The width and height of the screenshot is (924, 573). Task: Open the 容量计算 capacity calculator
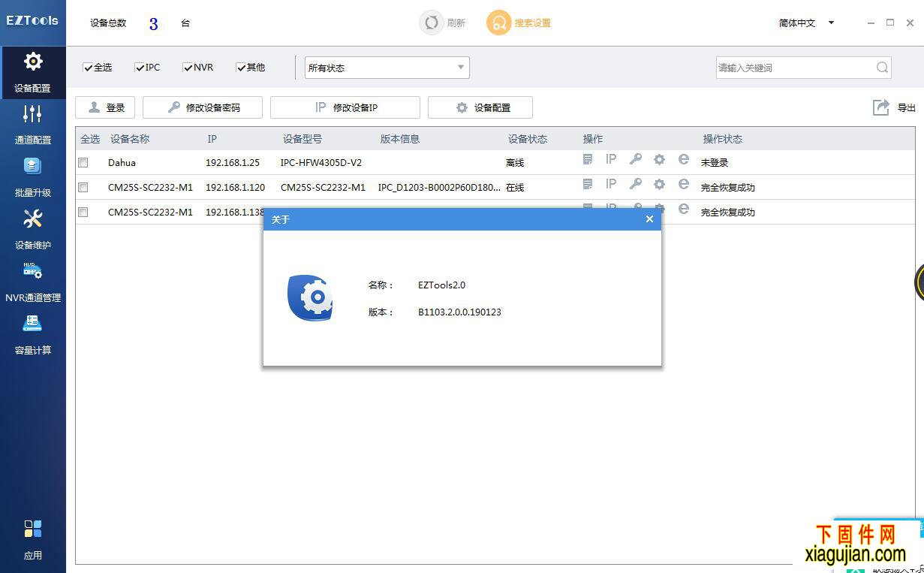point(33,334)
